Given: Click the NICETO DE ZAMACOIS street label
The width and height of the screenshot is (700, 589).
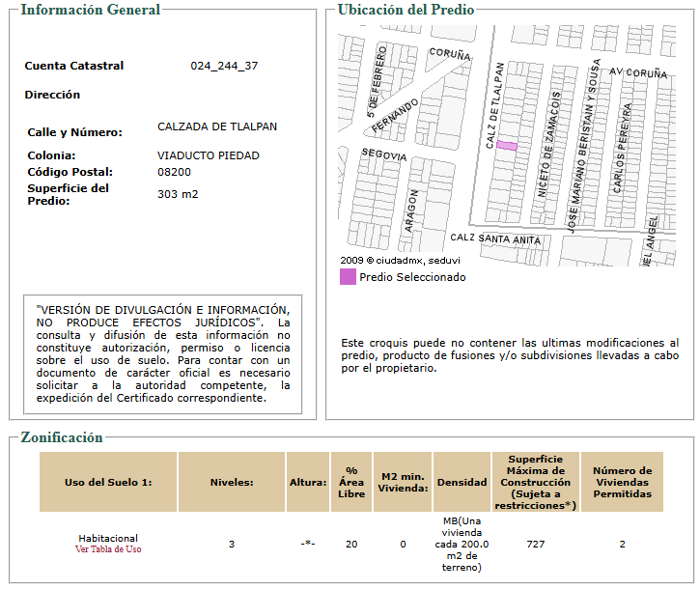Looking at the screenshot, I should click(x=548, y=144).
